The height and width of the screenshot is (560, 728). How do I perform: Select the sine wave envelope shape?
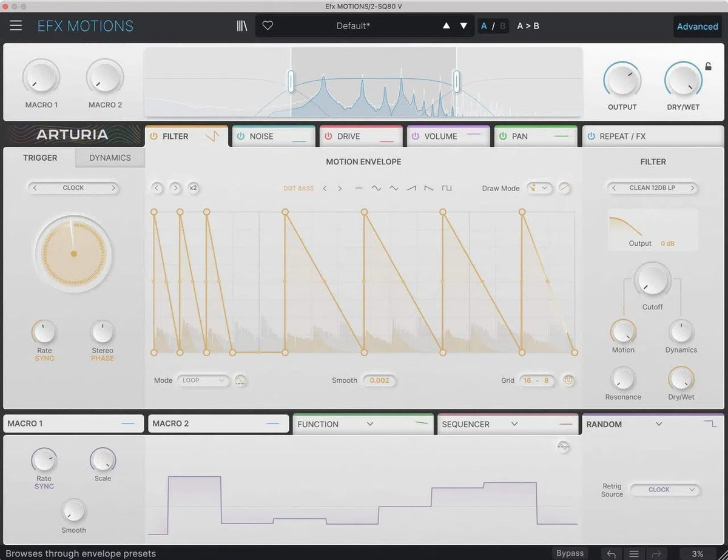coord(376,188)
